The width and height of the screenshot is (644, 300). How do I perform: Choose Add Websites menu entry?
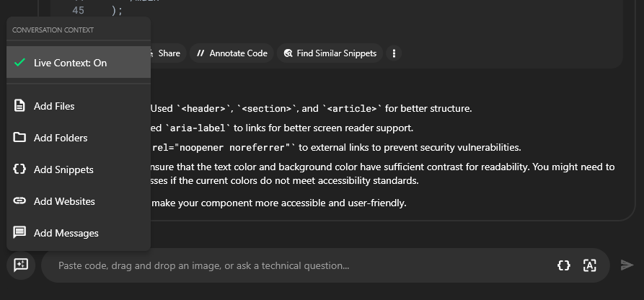click(79, 201)
